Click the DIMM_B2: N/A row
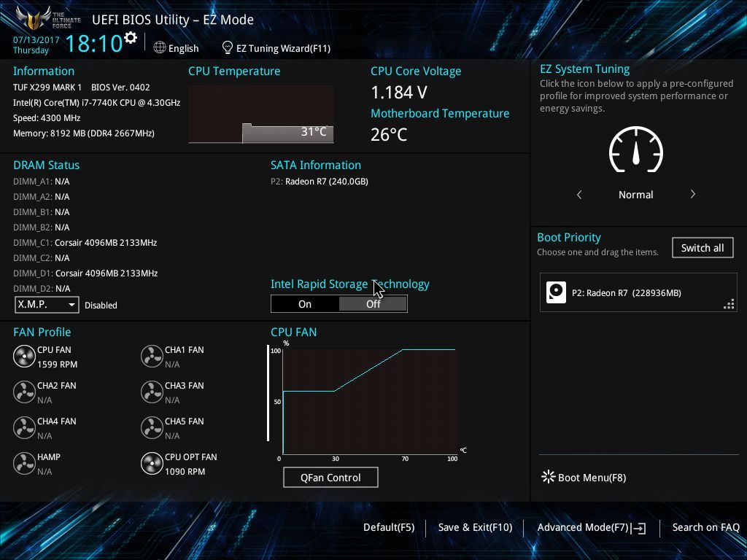Image resolution: width=747 pixels, height=560 pixels. pyautogui.click(x=42, y=227)
